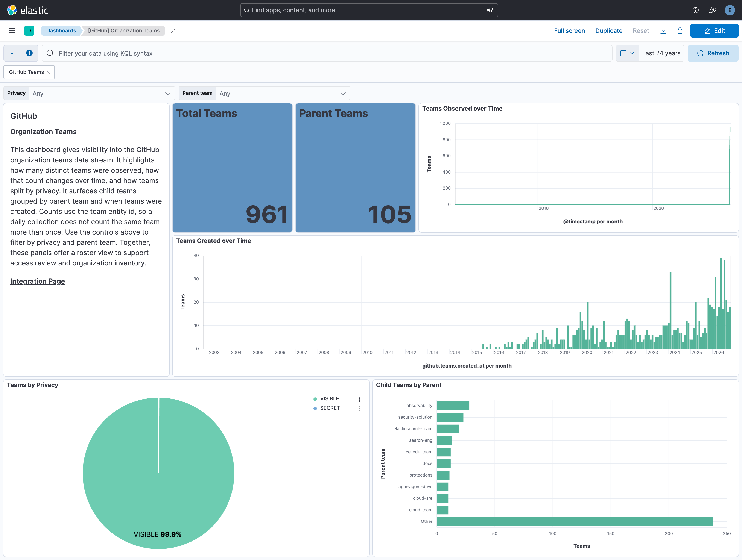Click the observability bar in Child Teams
This screenshot has height=560, width=742.
[453, 406]
